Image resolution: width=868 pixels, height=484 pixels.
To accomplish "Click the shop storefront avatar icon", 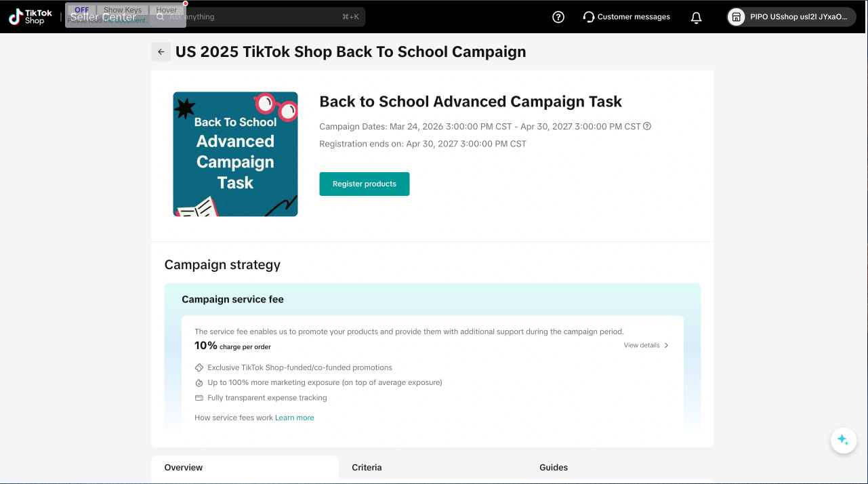I will tap(736, 17).
